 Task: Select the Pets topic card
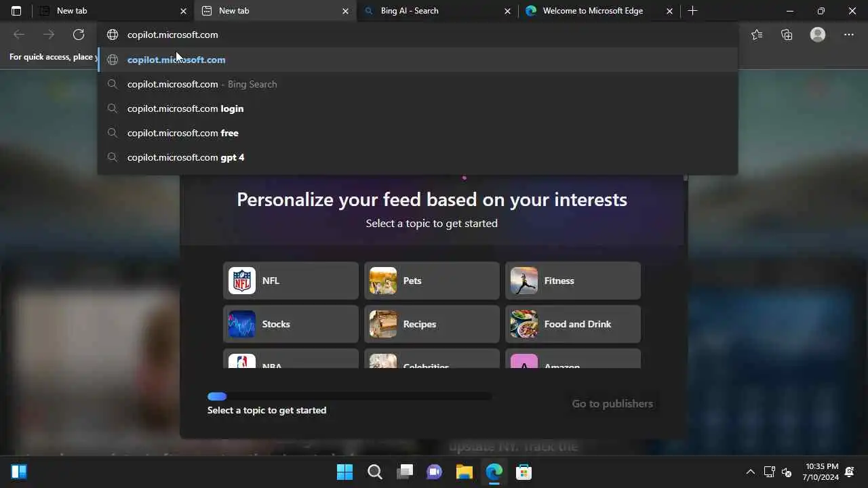pyautogui.click(x=432, y=281)
